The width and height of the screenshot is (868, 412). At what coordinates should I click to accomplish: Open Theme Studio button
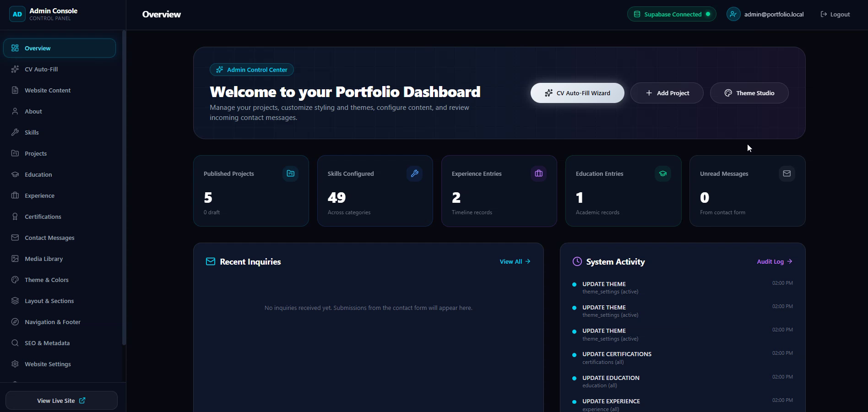(x=749, y=93)
